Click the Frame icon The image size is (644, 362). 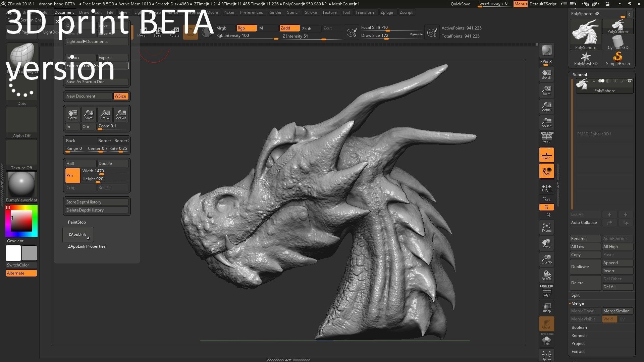(546, 227)
